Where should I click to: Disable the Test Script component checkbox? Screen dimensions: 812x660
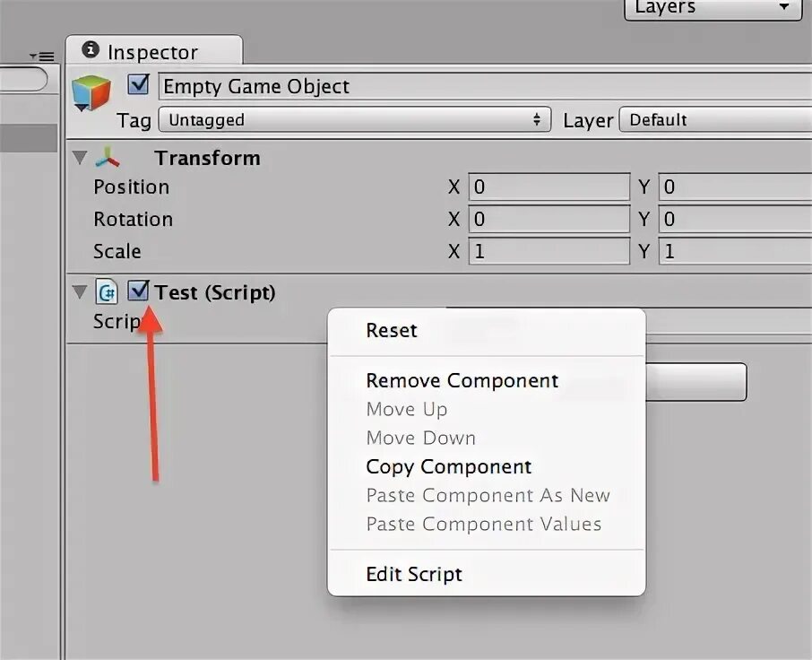tap(138, 291)
